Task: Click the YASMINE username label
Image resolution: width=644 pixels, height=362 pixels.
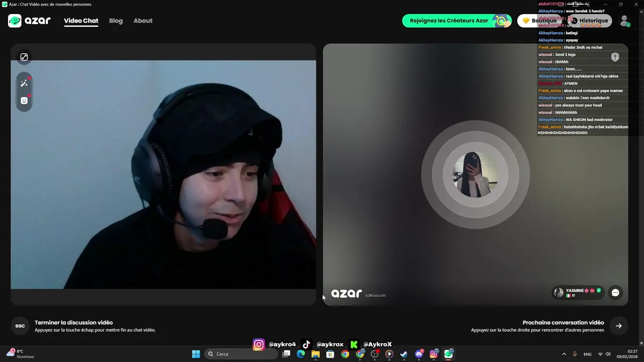Action: tap(575, 291)
